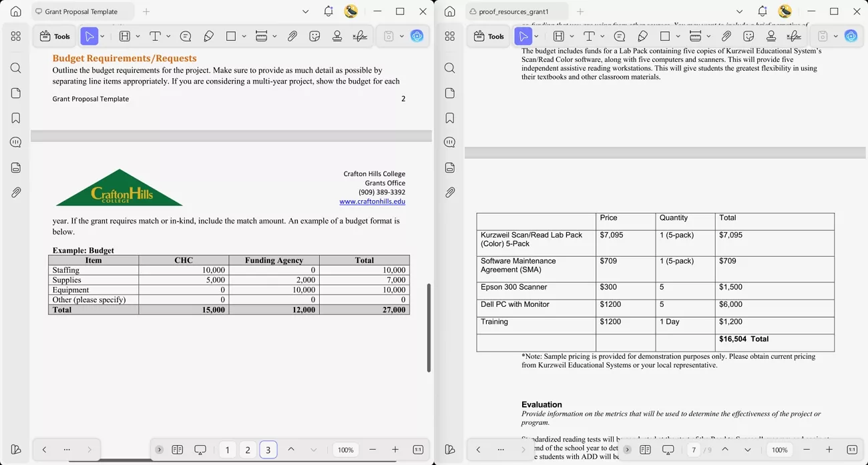Open the AI assistant in the right window
Screen dimensions: 868x465
[x=851, y=35]
